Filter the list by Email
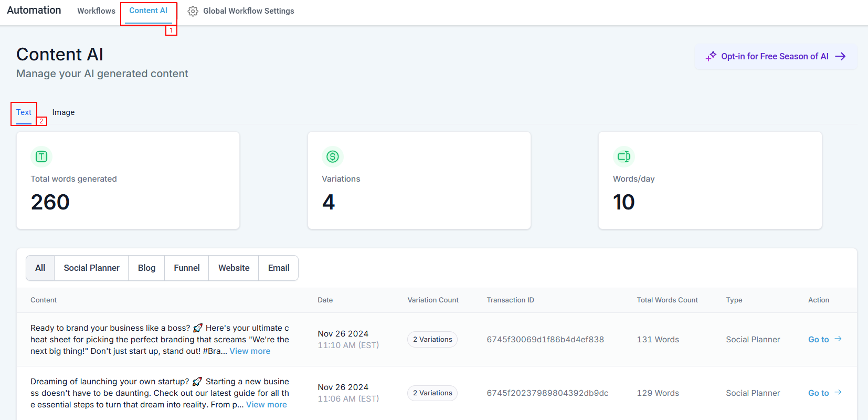The height and width of the screenshot is (420, 868). [279, 268]
